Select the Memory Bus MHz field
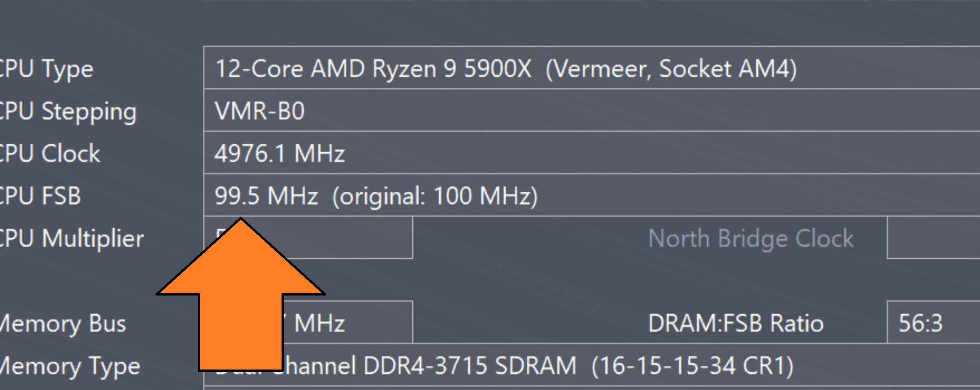 (x=308, y=322)
